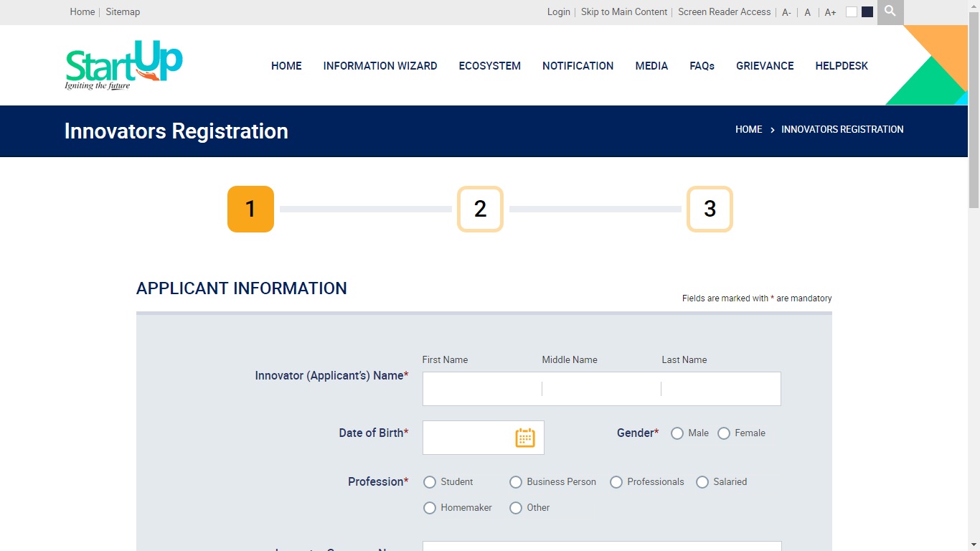This screenshot has height=551, width=980.
Task: Select the light contrast theme square
Action: pyautogui.click(x=852, y=11)
